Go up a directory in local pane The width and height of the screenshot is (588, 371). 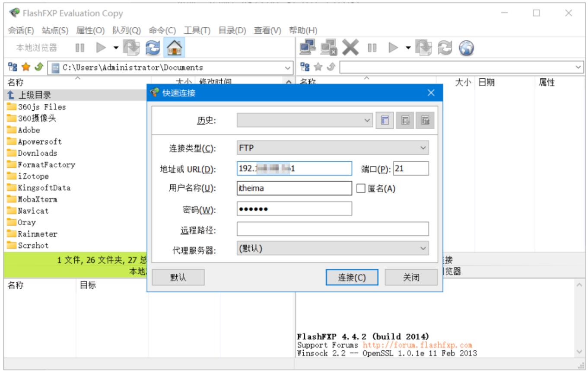click(x=39, y=67)
